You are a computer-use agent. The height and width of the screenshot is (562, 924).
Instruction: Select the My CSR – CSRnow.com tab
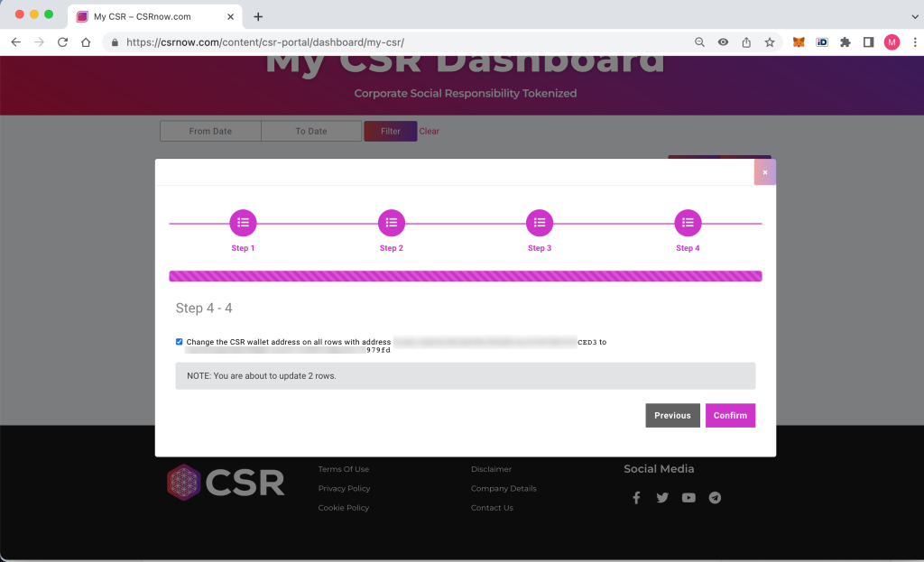point(153,16)
